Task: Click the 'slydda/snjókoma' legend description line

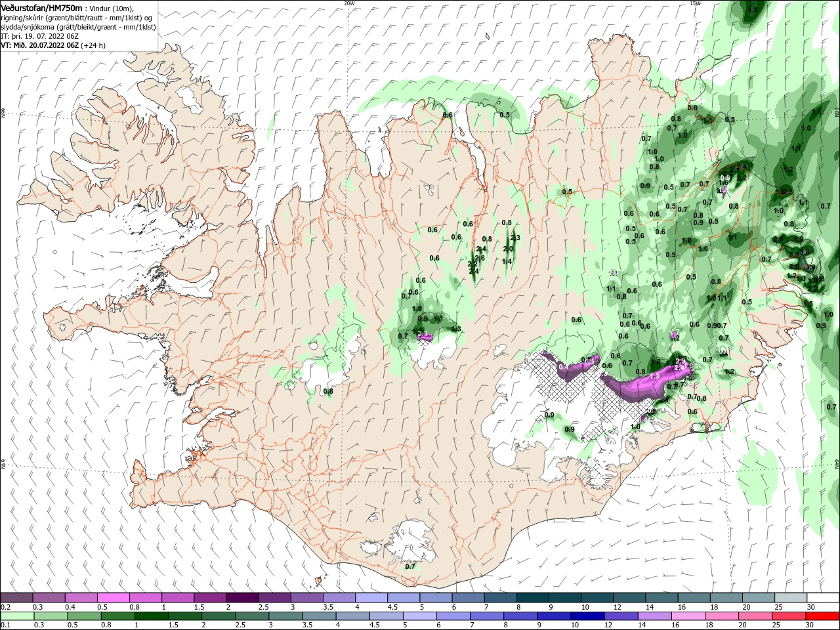Action: (x=78, y=27)
